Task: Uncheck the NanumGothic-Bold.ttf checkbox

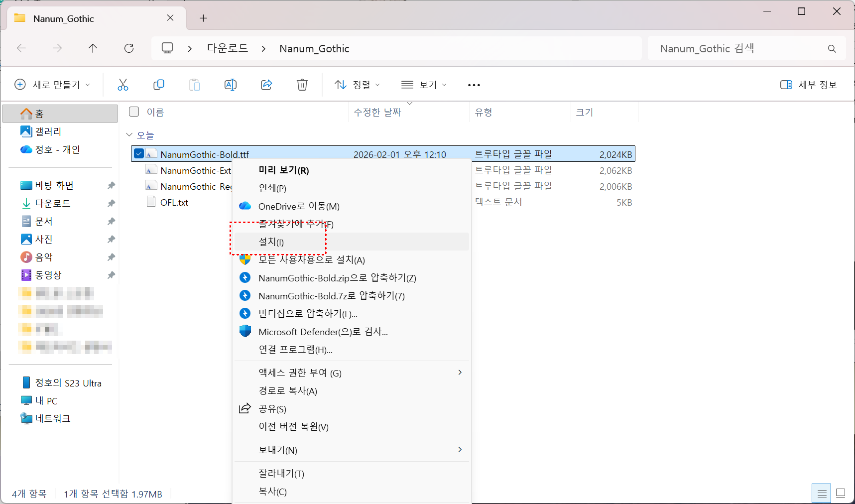Action: click(139, 154)
